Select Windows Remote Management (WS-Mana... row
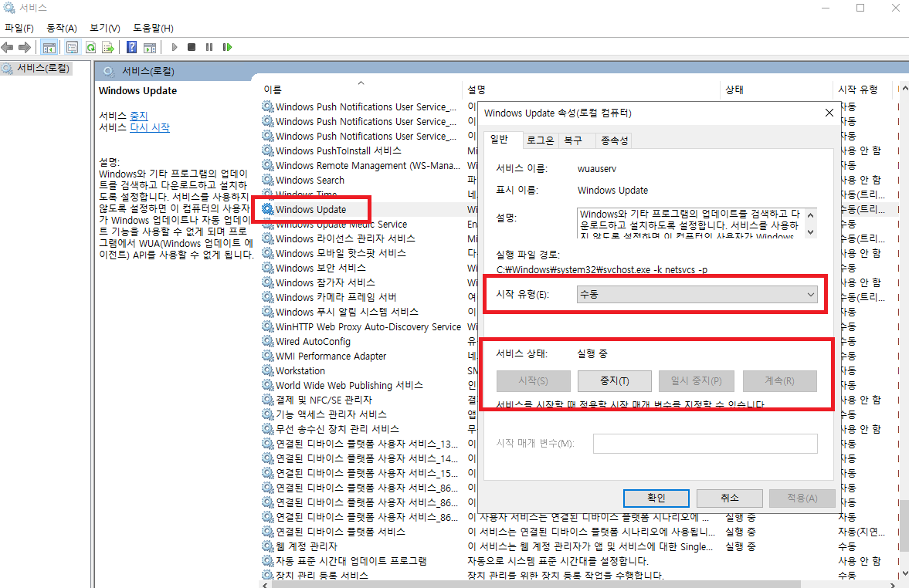 [368, 165]
